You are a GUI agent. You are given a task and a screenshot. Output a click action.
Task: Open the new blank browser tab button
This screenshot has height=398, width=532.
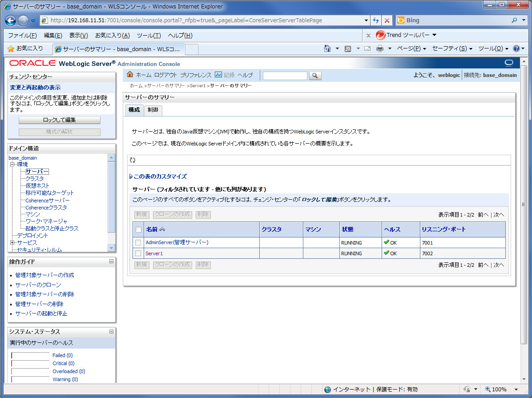coord(192,49)
